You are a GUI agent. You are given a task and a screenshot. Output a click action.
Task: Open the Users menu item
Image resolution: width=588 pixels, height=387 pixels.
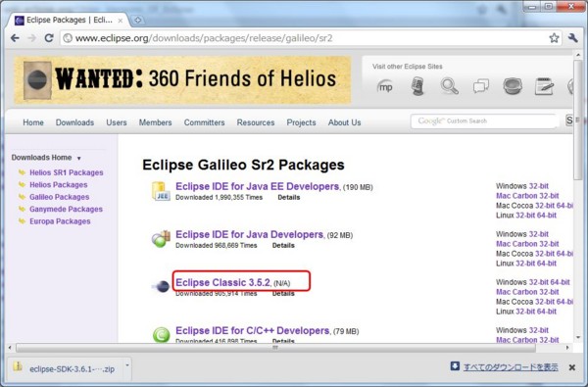pos(117,122)
